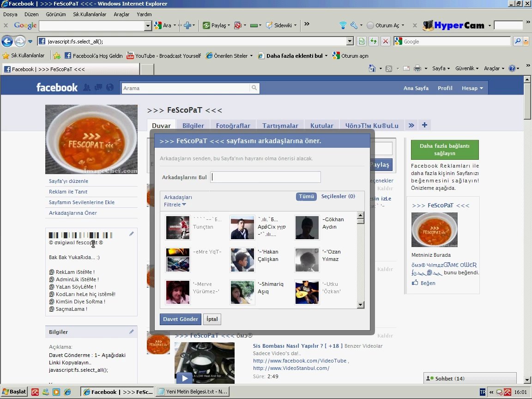Click the Facebook friend requests icon
Image resolution: width=532 pixels, height=399 pixels.
point(87,88)
